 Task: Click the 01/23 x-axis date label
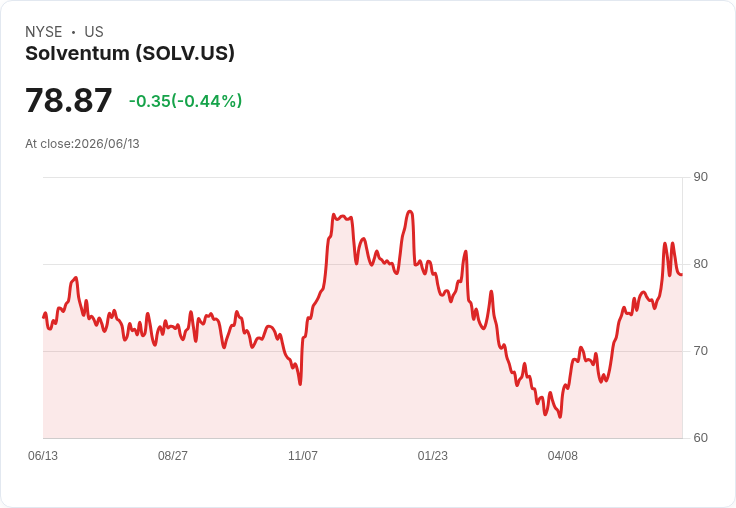click(433, 456)
